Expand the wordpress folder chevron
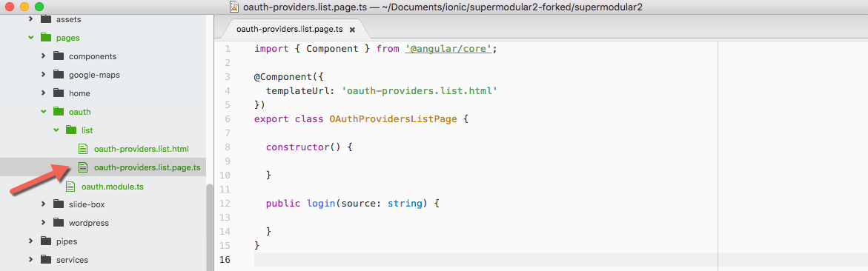Screen dimensions: 868x271 click(43, 223)
